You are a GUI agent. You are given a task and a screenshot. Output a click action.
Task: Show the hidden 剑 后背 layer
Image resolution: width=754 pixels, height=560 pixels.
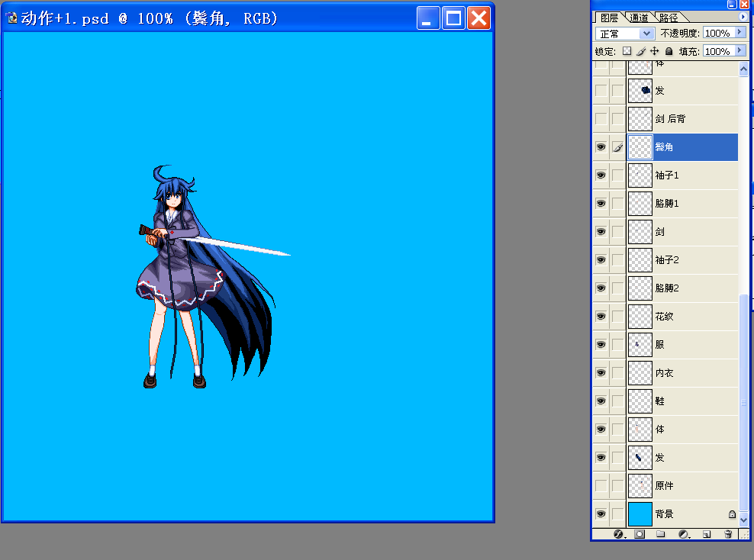coord(601,119)
